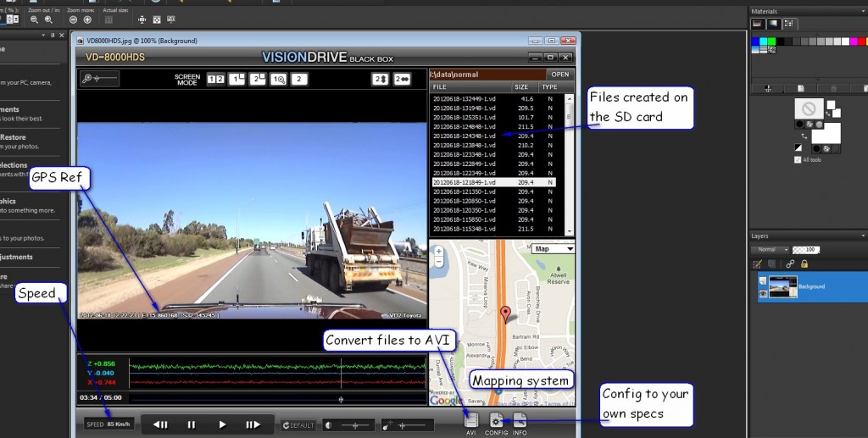Click the delete icon in Materials toolbar
Image resolution: width=868 pixels, height=438 pixels.
pyautogui.click(x=833, y=88)
